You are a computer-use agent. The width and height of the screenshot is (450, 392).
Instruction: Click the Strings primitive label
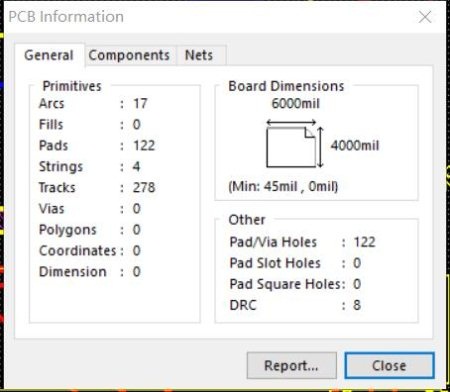(x=61, y=167)
